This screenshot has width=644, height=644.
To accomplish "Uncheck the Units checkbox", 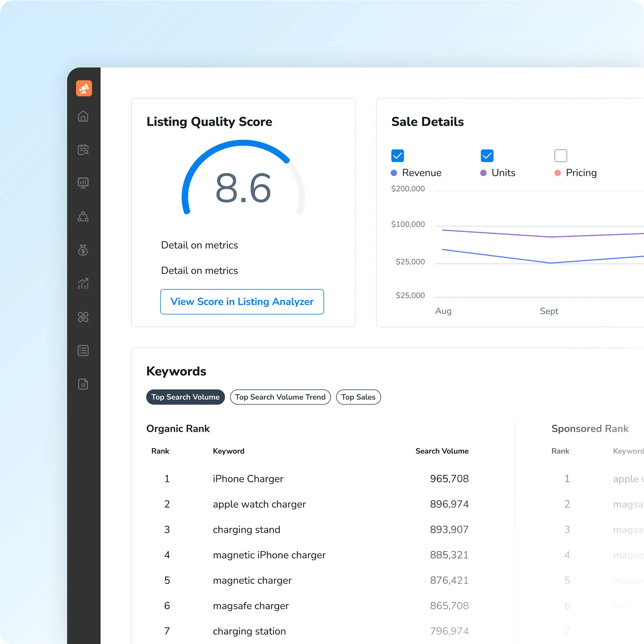I will coord(487,156).
